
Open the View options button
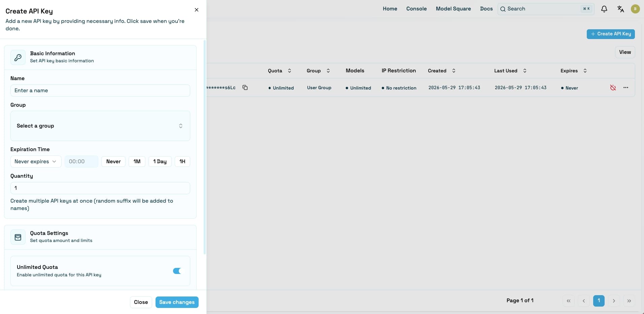(x=625, y=52)
